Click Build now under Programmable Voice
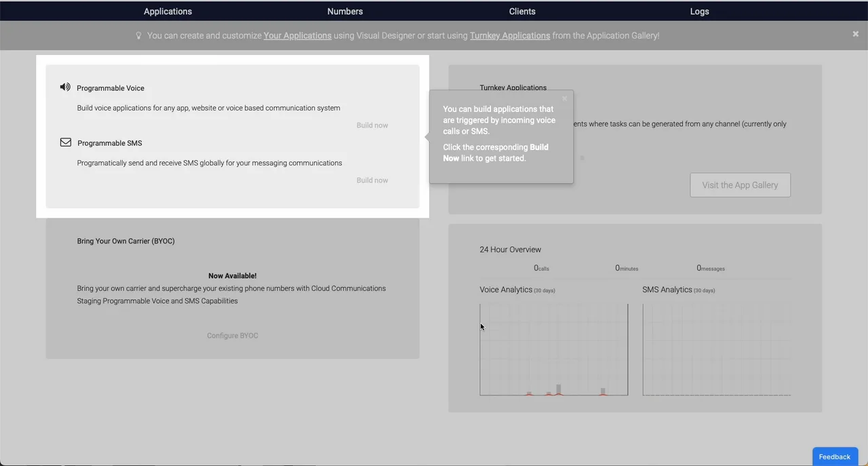The image size is (868, 466). 372,125
